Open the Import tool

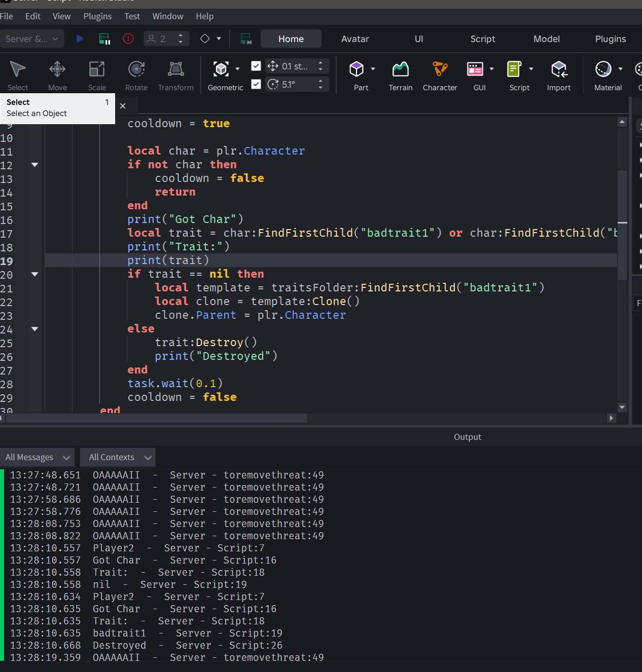click(x=559, y=75)
